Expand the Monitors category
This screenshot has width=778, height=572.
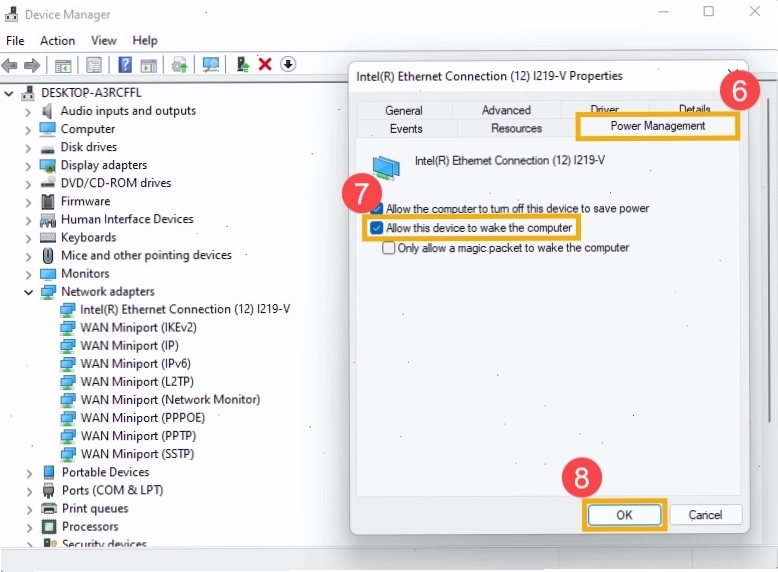[28, 275]
